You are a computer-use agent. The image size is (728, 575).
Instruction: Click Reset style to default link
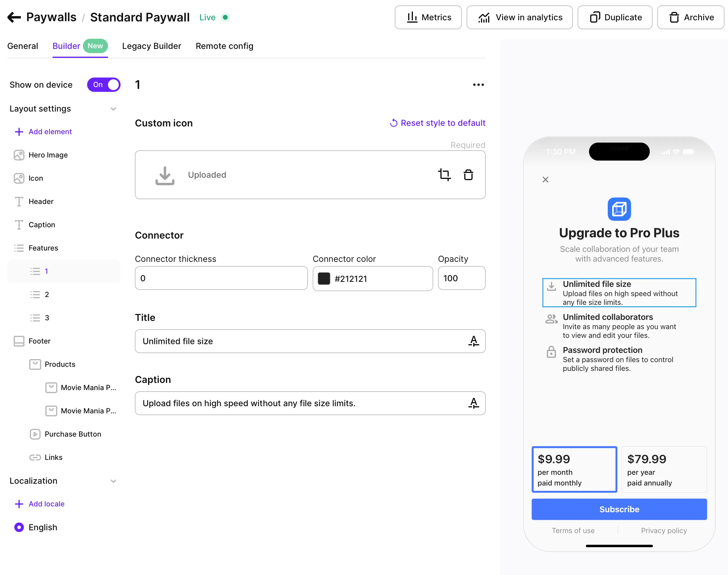[437, 123]
